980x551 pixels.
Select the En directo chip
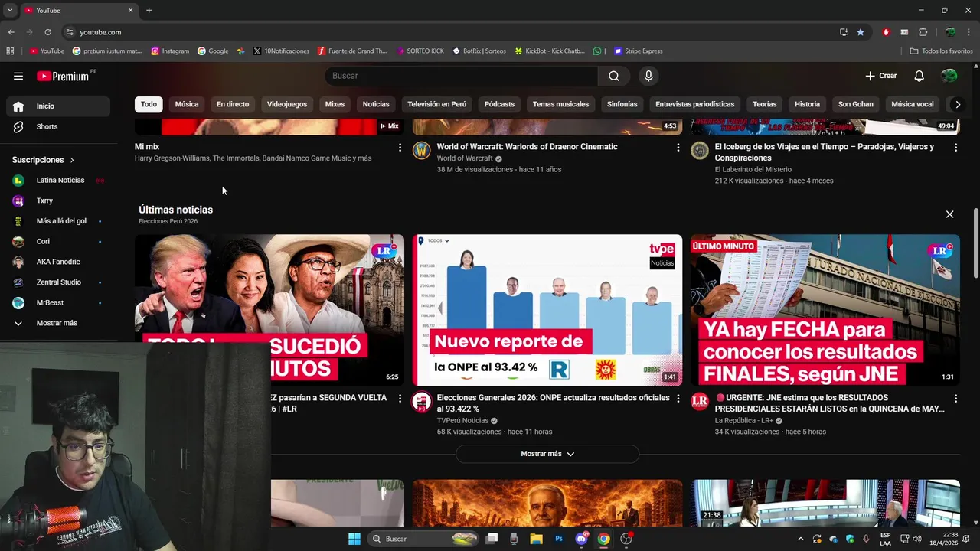233,104
